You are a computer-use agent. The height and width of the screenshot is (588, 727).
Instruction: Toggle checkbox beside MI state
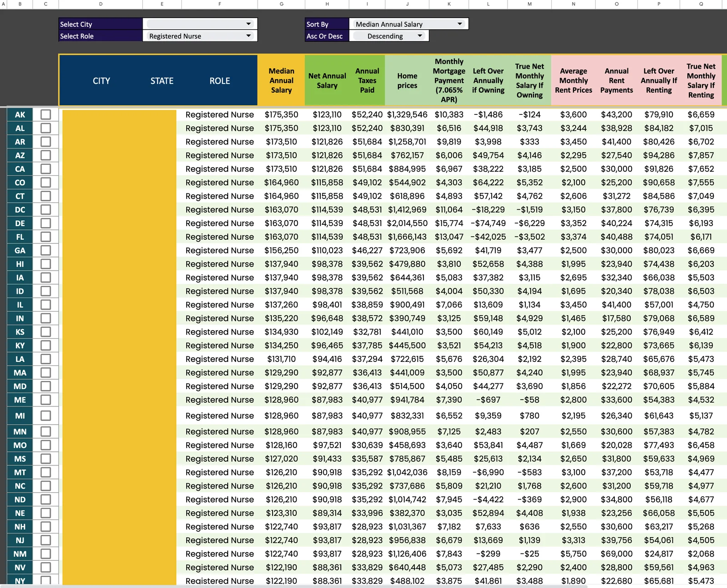[45, 415]
